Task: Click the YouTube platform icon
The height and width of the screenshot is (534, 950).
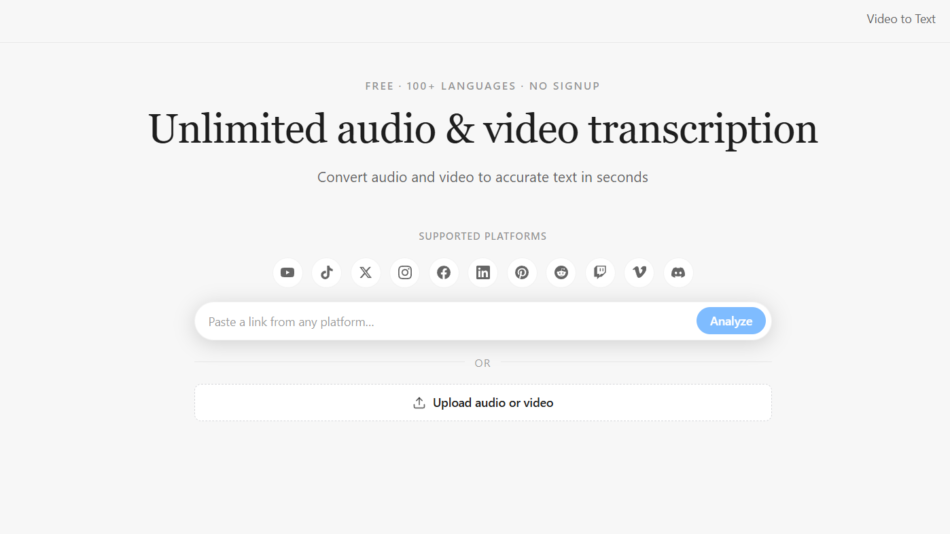Action: (287, 273)
